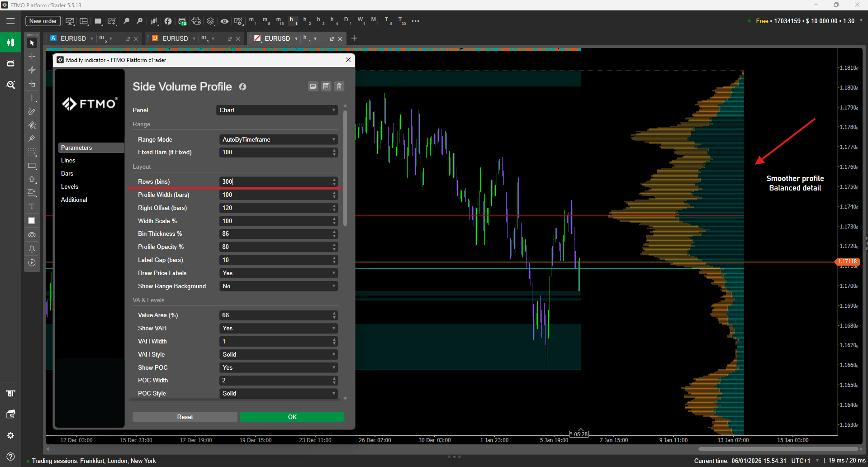Switch to the Levels section
868x467 pixels.
coord(70,187)
